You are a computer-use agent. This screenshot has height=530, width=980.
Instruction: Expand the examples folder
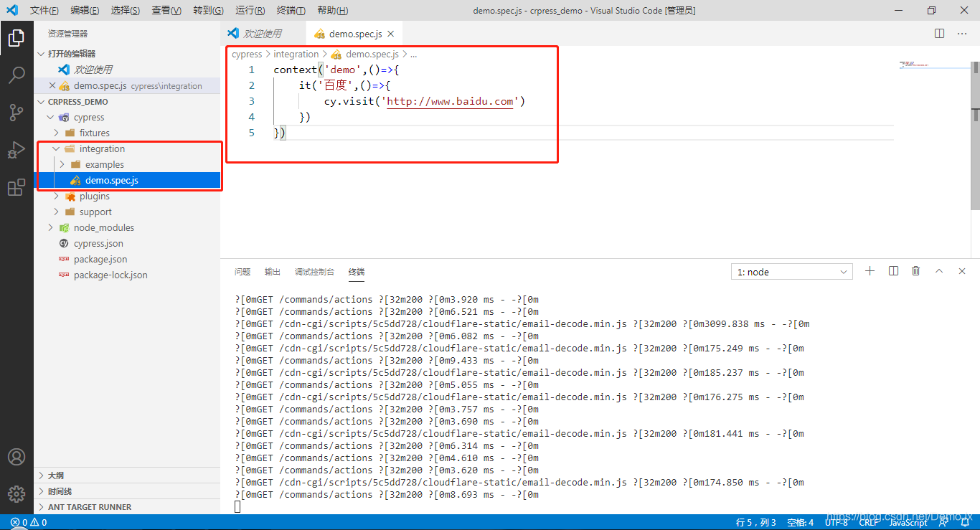62,164
